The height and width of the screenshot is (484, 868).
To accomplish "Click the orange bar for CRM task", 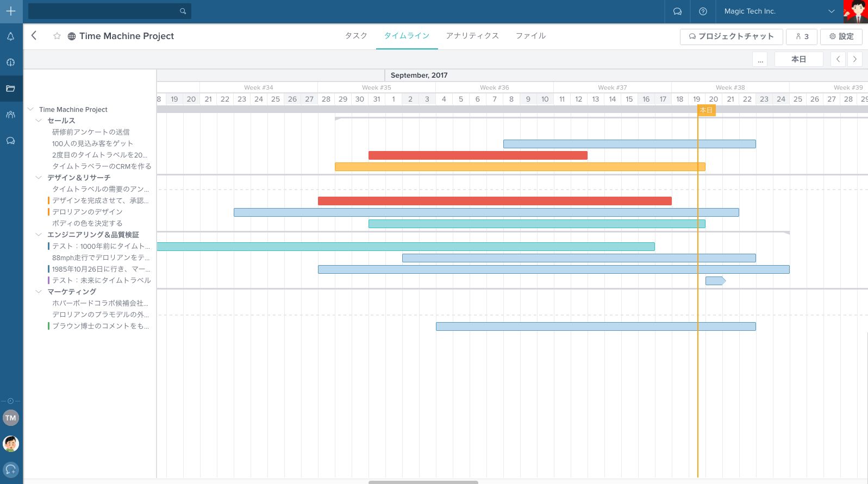I will [x=520, y=167].
